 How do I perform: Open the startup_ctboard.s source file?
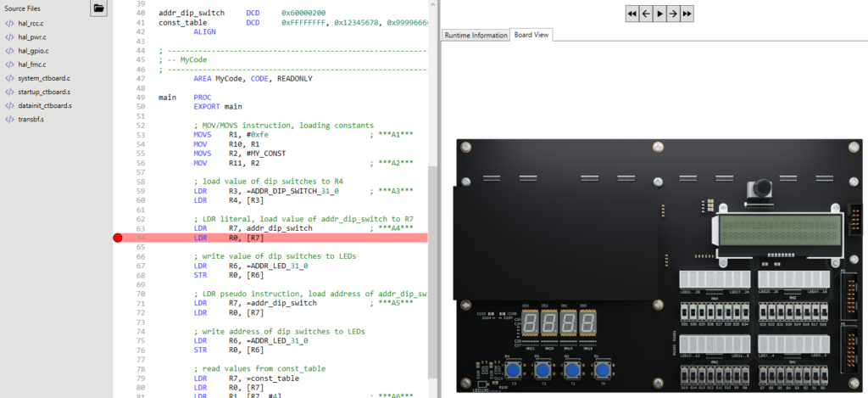click(x=44, y=92)
